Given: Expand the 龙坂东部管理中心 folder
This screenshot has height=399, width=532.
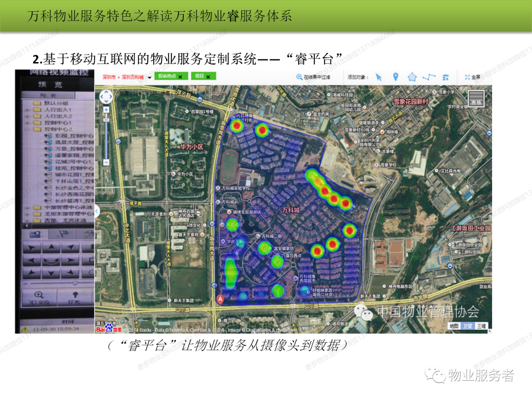Looking at the screenshot, I should (x=27, y=214).
